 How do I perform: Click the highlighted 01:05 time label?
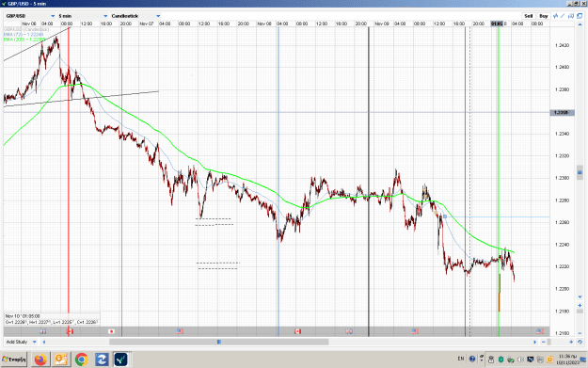tap(497, 24)
